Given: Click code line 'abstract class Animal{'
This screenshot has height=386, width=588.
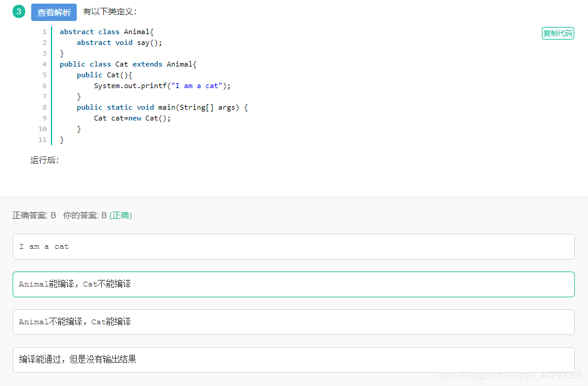Looking at the screenshot, I should point(107,32).
